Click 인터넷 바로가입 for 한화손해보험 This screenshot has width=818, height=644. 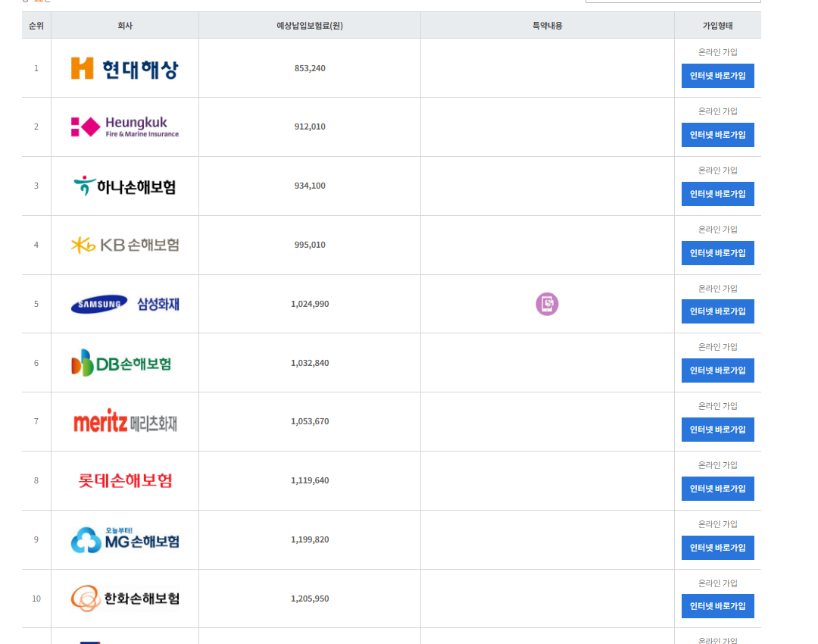[x=717, y=606]
